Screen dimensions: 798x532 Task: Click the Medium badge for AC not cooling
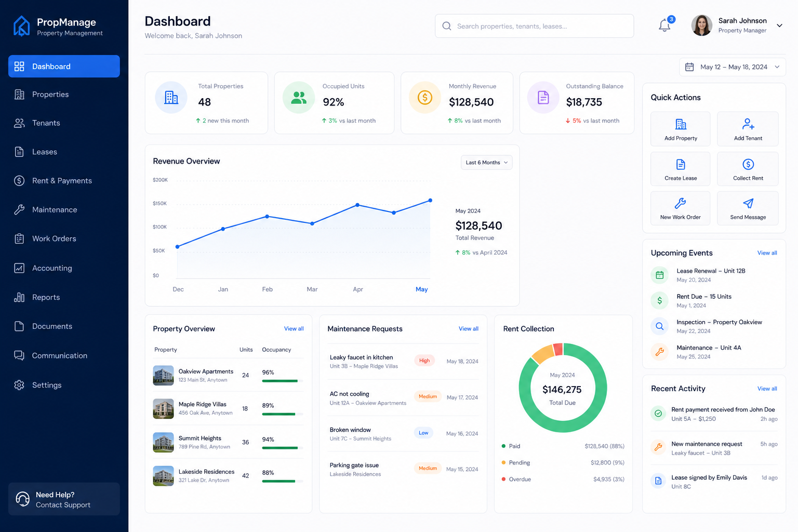click(x=428, y=396)
